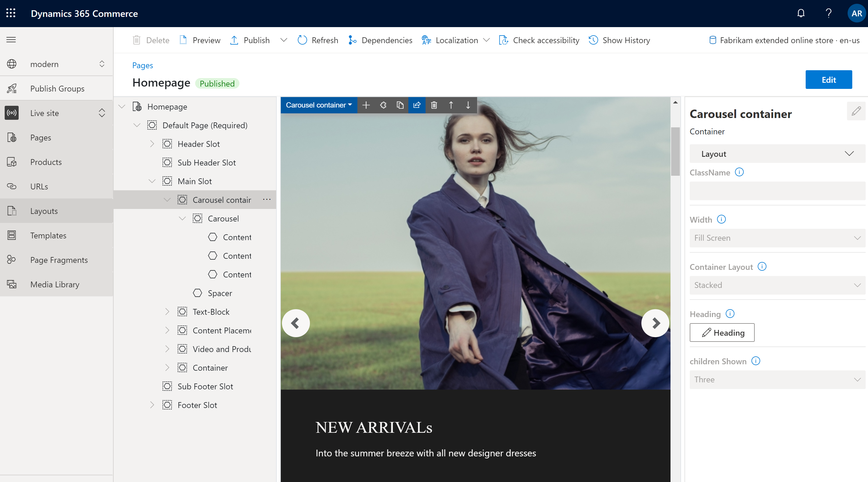Expand the Carousel tree item

coord(182,218)
